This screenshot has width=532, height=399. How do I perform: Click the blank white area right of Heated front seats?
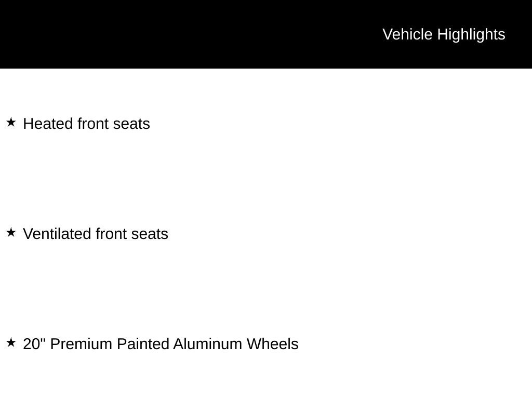(x=339, y=124)
